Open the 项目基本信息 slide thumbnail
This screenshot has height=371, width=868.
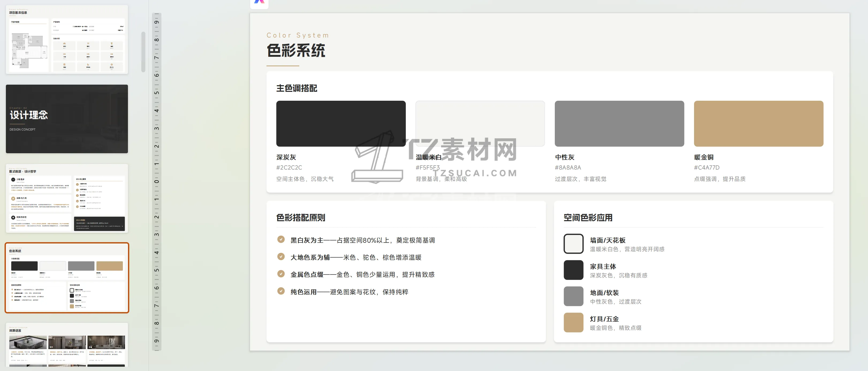[67, 39]
